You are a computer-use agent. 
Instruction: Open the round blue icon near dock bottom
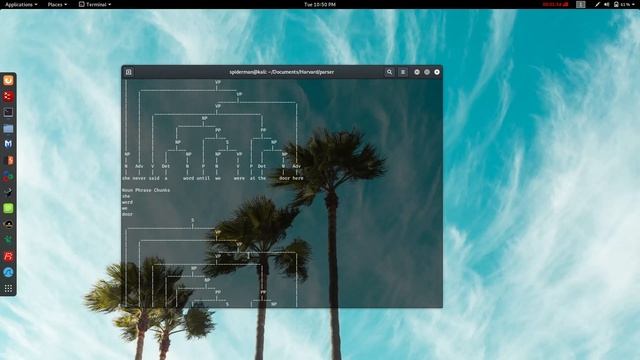tap(8, 272)
